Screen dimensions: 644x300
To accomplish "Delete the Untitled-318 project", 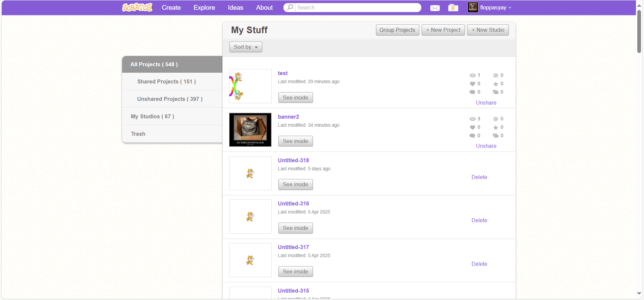I will tap(479, 177).
